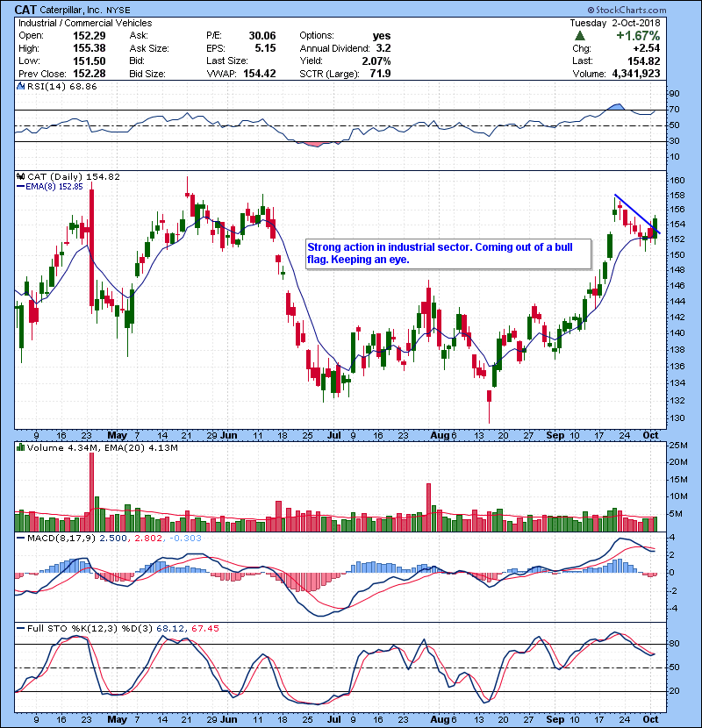
Task: Click the MACD(8,17,9) panel label
Action: click(x=61, y=539)
